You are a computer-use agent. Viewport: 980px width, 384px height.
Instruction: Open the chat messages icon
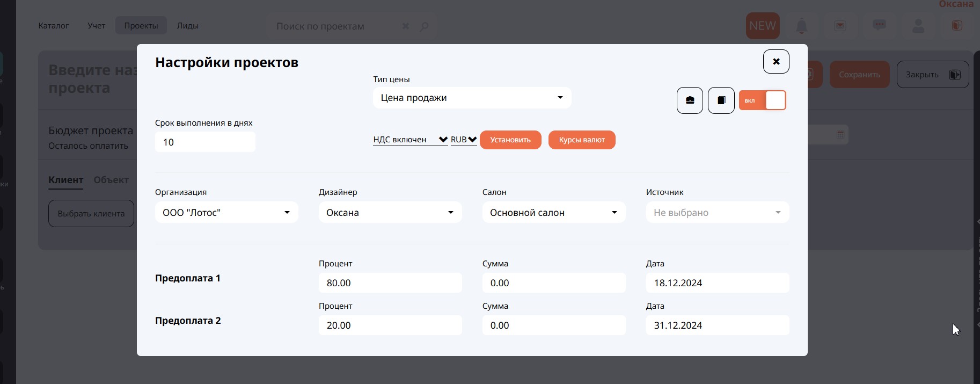point(879,25)
